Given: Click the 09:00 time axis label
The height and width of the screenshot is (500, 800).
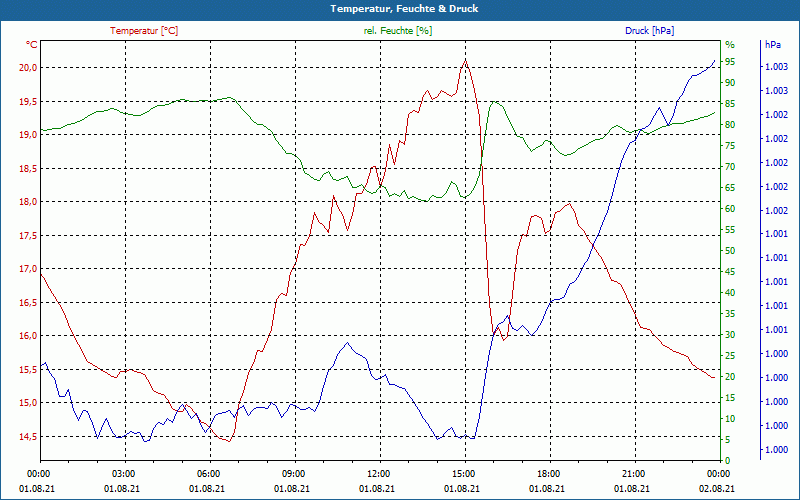Looking at the screenshot, I should pos(295,474).
